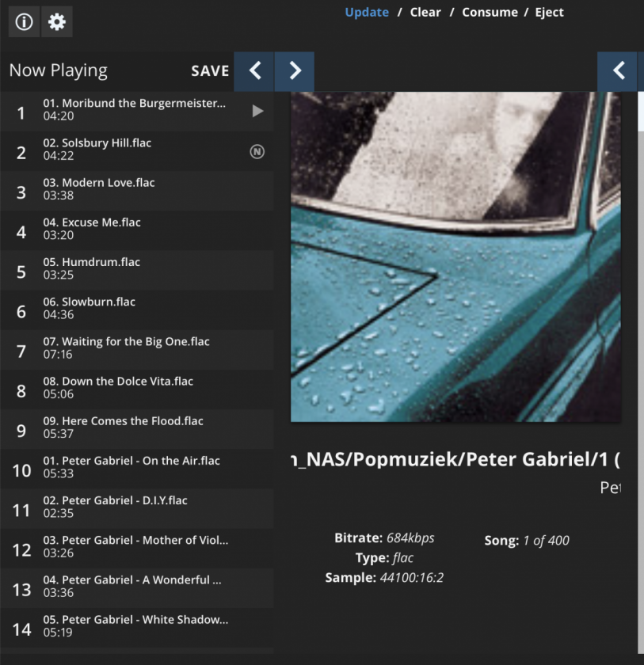Click the vertical scrollbar at right edge

coord(641,373)
